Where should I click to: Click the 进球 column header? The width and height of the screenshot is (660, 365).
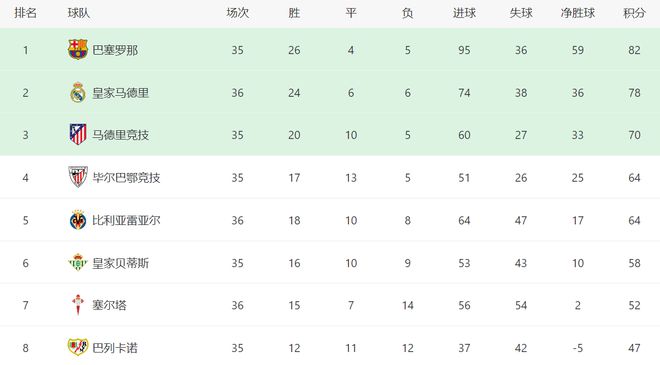point(464,13)
